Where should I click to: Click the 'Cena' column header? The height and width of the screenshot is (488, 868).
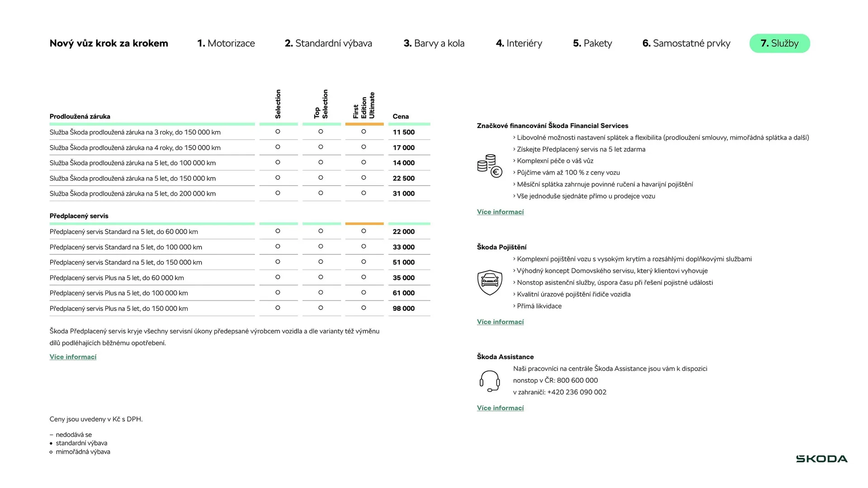(401, 117)
